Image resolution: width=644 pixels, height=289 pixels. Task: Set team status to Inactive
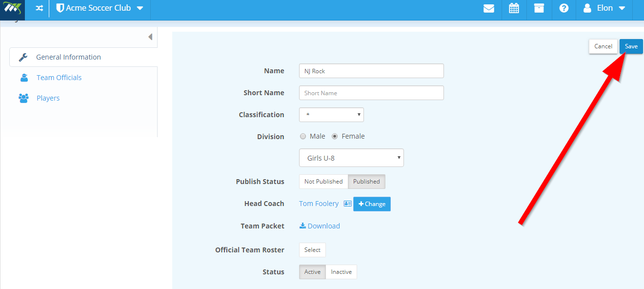[341, 272]
